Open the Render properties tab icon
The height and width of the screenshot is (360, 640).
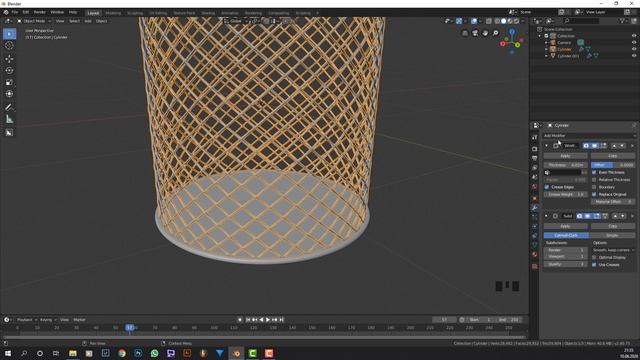535,149
